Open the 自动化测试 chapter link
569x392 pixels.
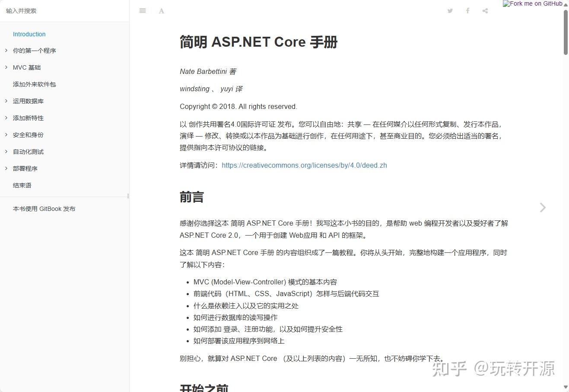[x=29, y=152]
